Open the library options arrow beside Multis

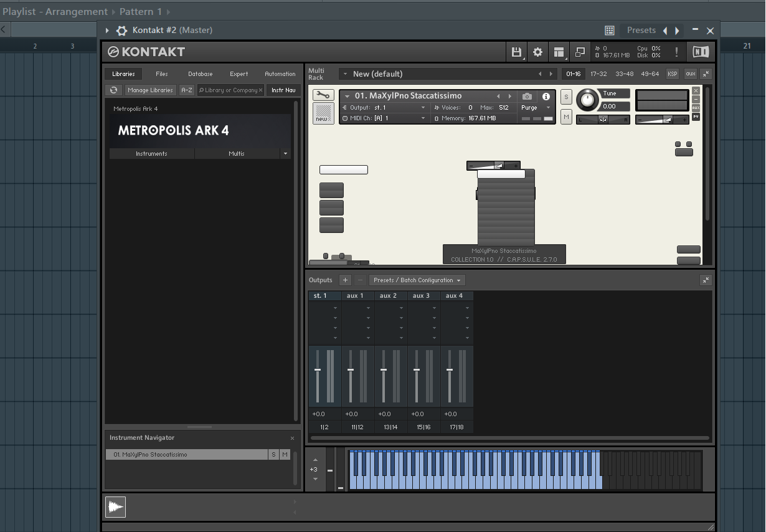coord(285,153)
